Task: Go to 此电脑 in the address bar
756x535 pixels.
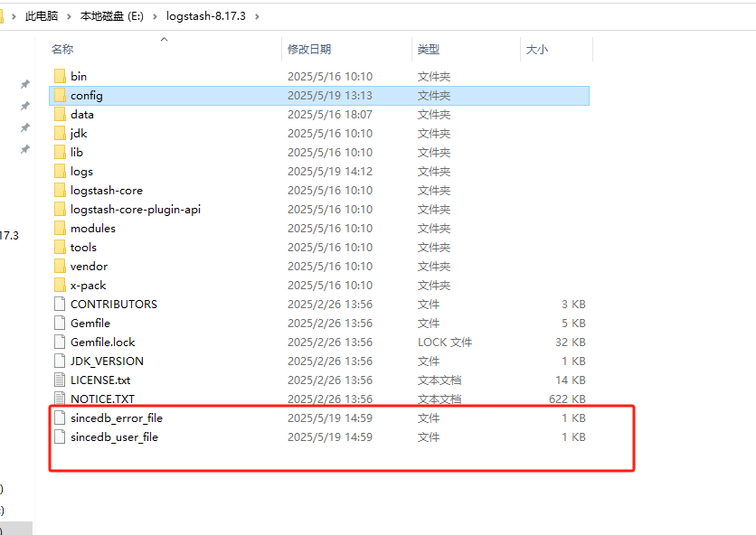Action: [42, 16]
